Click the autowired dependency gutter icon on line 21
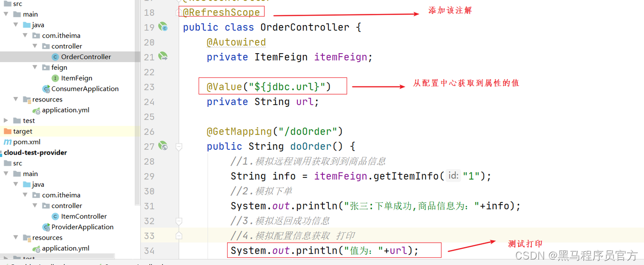This screenshot has width=644, height=265. pos(163,57)
